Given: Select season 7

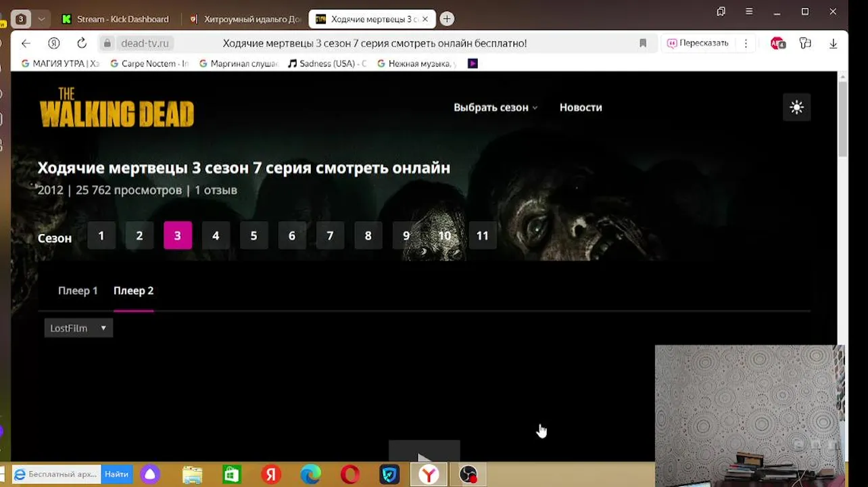Looking at the screenshot, I should 330,235.
